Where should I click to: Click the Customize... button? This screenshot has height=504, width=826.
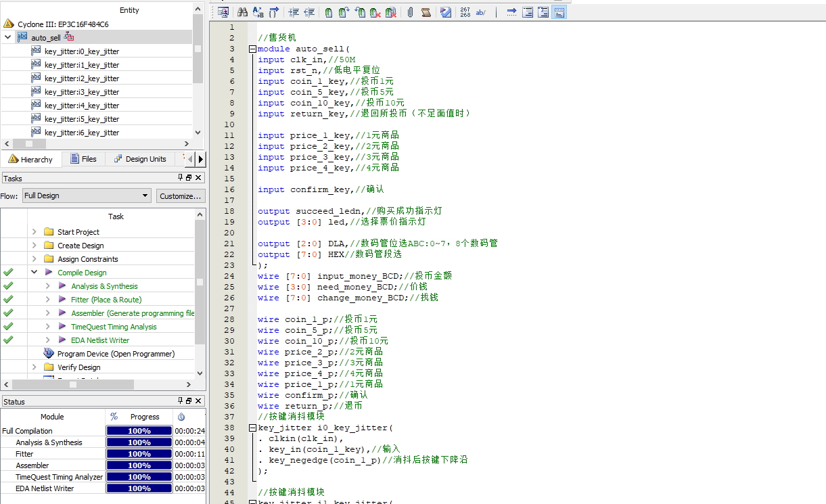(181, 196)
